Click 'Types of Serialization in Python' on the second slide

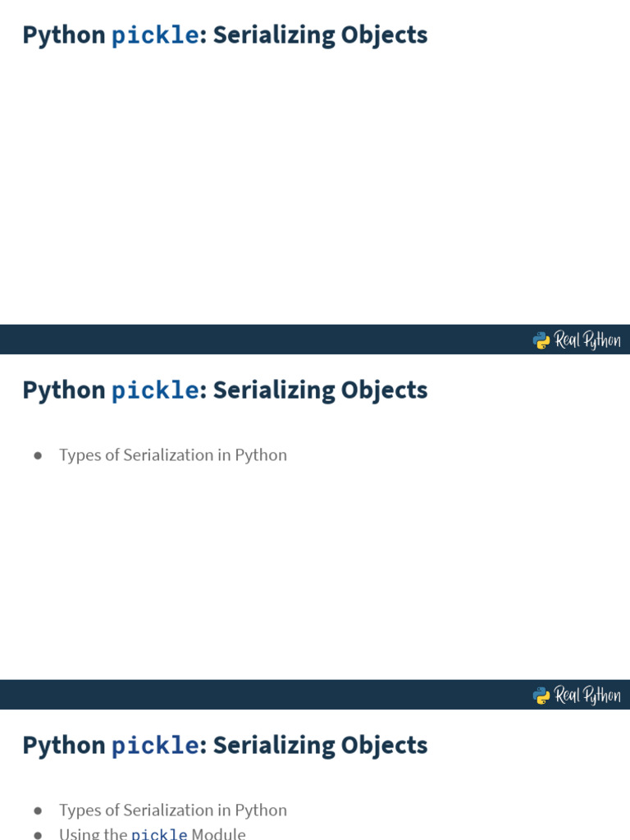tap(173, 455)
